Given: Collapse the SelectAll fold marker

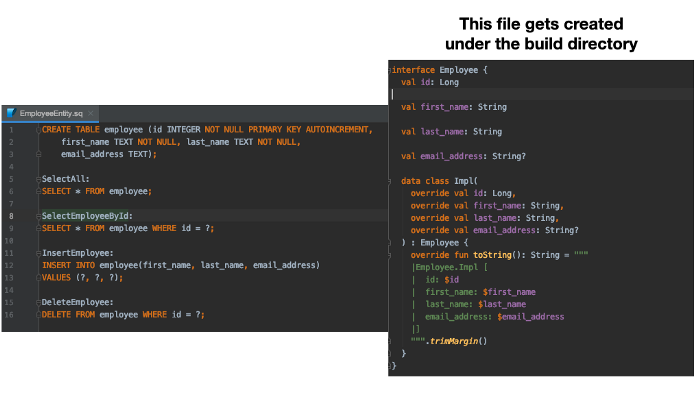Looking at the screenshot, I should click(38, 179).
